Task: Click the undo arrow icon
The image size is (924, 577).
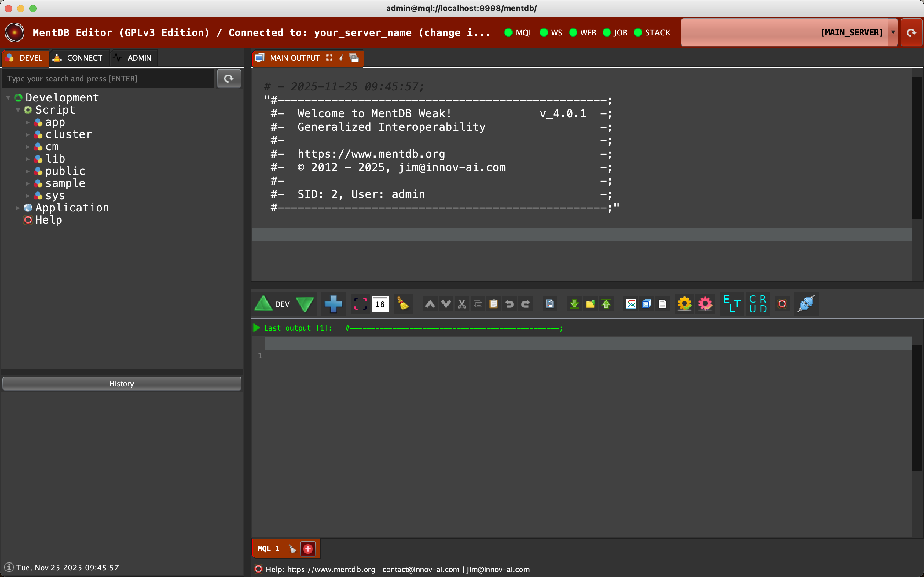Action: pos(509,304)
